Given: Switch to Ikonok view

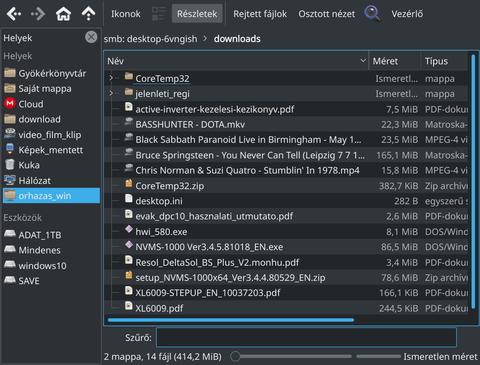Looking at the screenshot, I should (x=126, y=14).
